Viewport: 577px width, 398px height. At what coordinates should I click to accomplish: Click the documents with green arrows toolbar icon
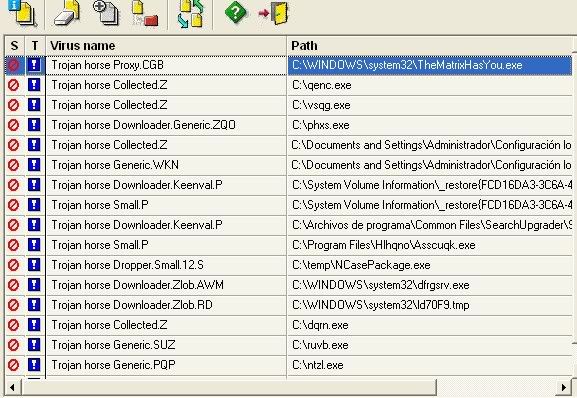pyautogui.click(x=190, y=14)
